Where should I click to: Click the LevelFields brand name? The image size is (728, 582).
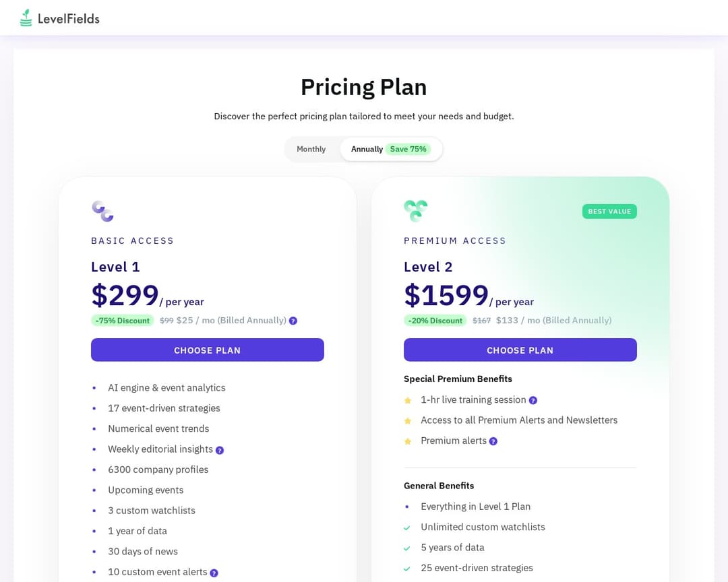click(68, 19)
